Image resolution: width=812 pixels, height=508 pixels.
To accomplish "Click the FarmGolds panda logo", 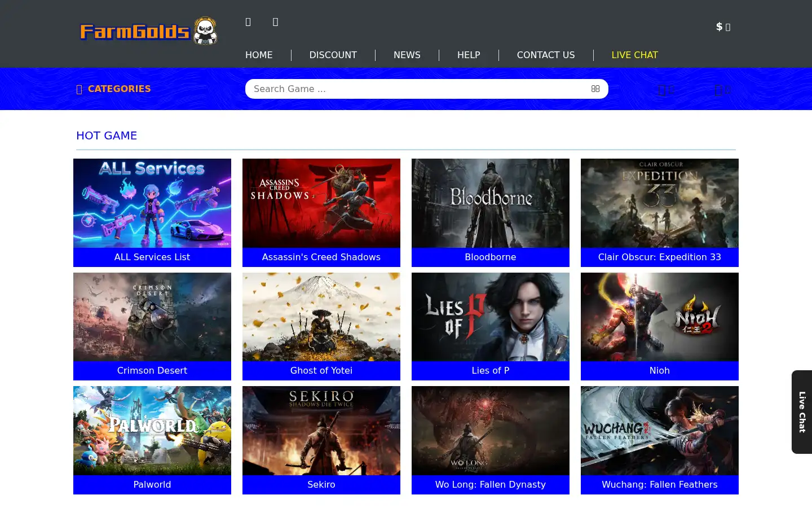I will [149, 31].
